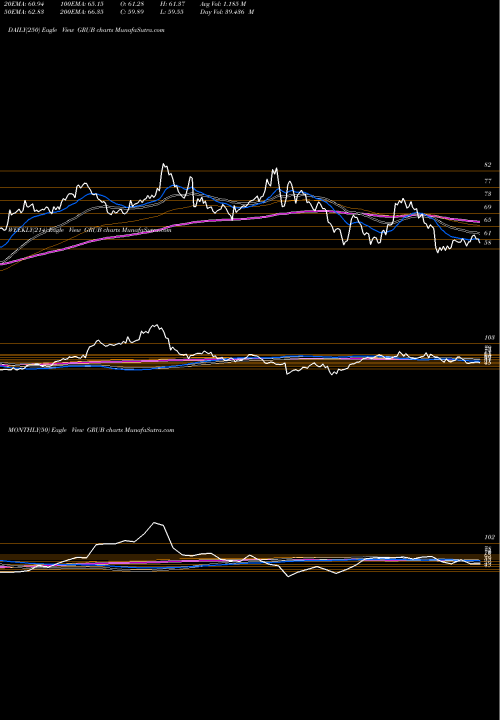This screenshot has width=500, height=720.
Task: Click the MONTHLY(50) GRUB chart title
Action: [x=91, y=430]
